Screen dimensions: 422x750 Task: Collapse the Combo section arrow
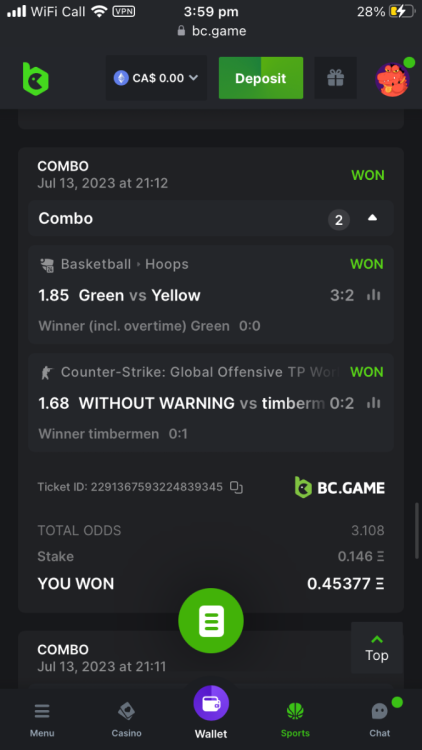click(372, 219)
